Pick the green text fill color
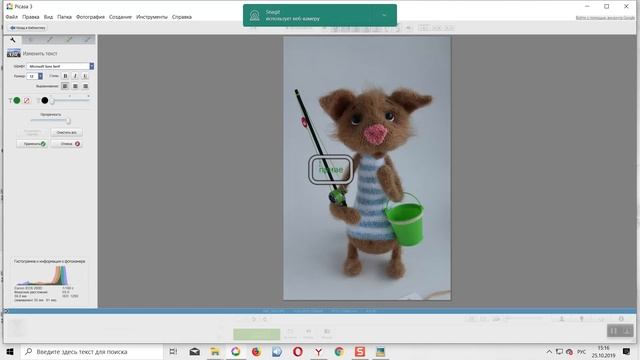 (x=17, y=100)
